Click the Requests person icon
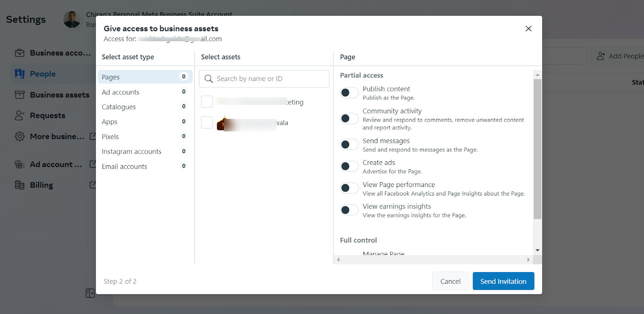The image size is (644, 314). tap(20, 116)
